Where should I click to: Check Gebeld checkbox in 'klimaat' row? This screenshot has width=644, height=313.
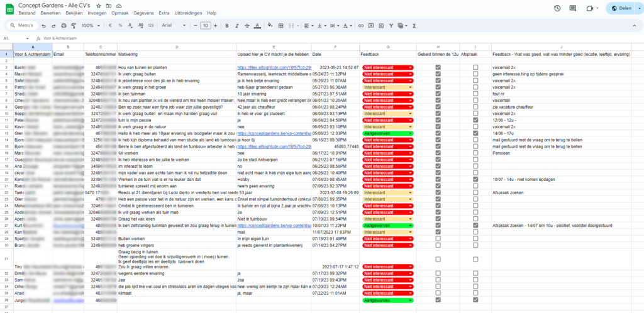tap(438, 294)
